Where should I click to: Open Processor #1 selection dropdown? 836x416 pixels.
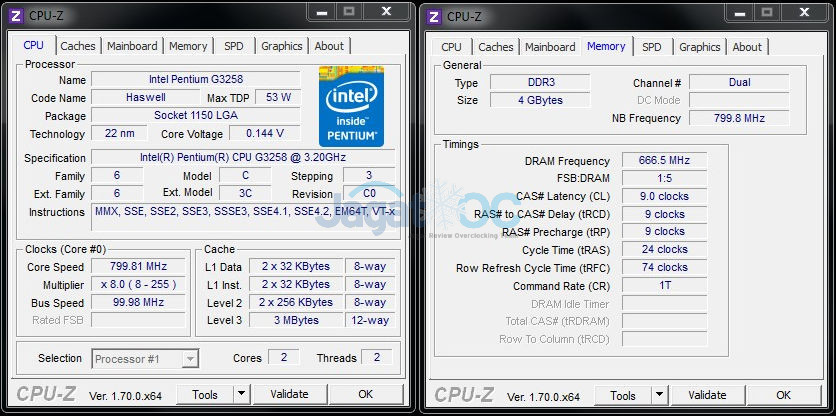pyautogui.click(x=146, y=359)
